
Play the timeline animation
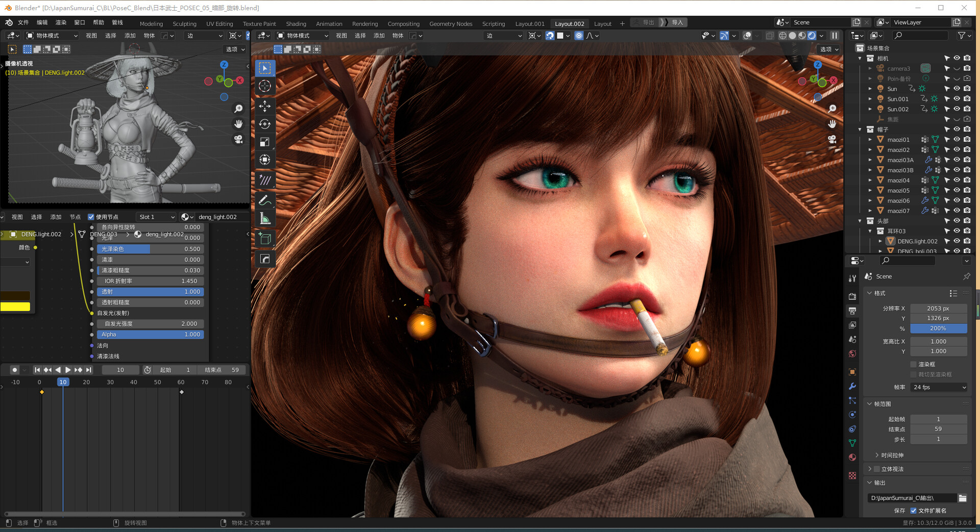click(68, 370)
